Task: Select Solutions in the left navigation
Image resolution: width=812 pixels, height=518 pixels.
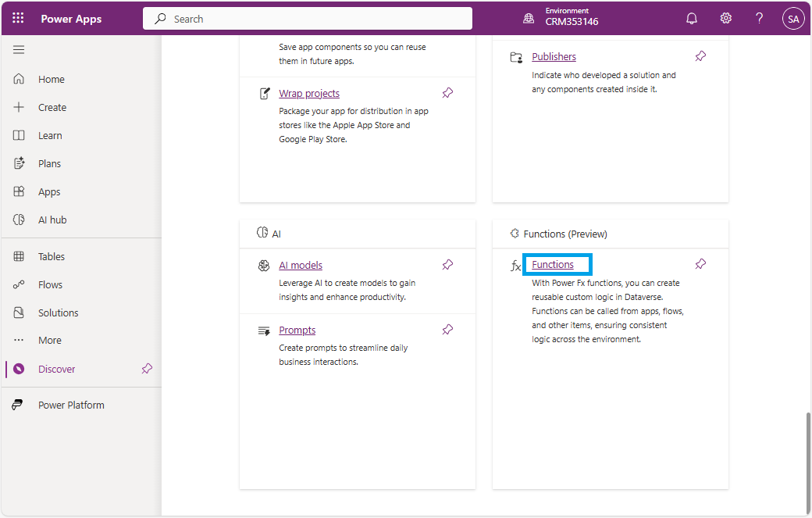Action: coord(58,313)
